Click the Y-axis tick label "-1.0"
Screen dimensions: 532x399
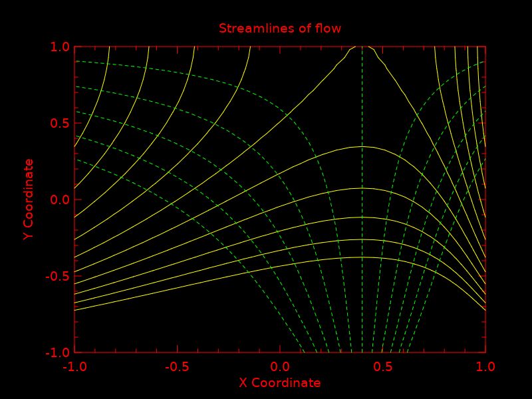point(57,352)
